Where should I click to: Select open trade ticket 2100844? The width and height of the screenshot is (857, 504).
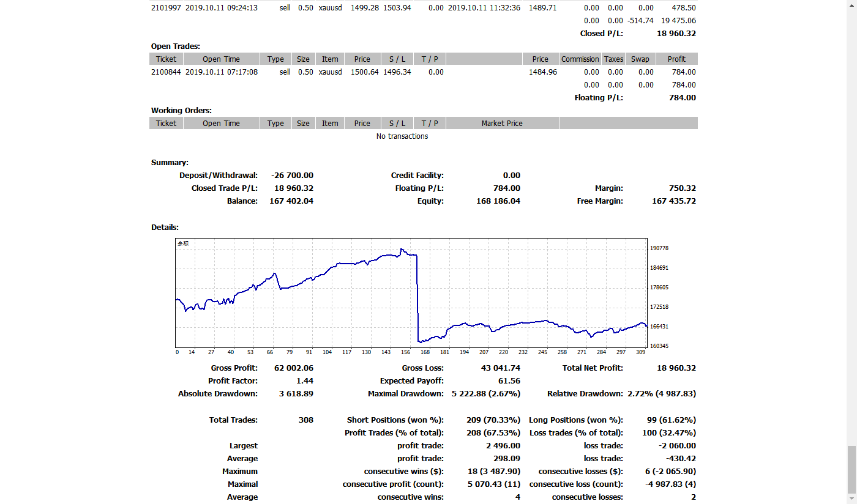coord(166,72)
